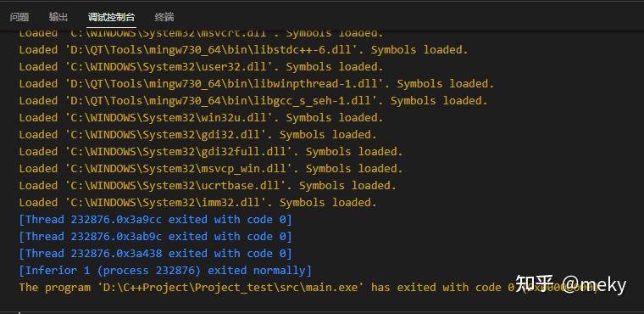Click the gdi32full.dll loaded line
The height and width of the screenshot is (314, 644).
coord(211,151)
